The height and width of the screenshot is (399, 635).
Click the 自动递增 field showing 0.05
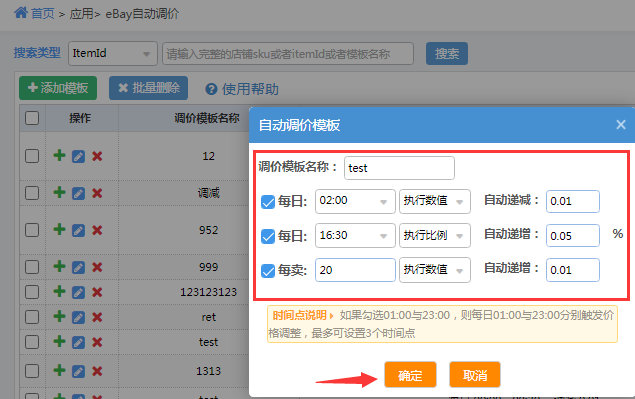pyautogui.click(x=573, y=235)
